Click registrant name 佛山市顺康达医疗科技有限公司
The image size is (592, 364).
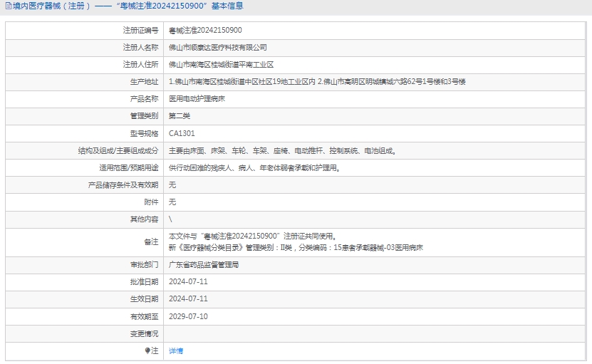click(217, 47)
